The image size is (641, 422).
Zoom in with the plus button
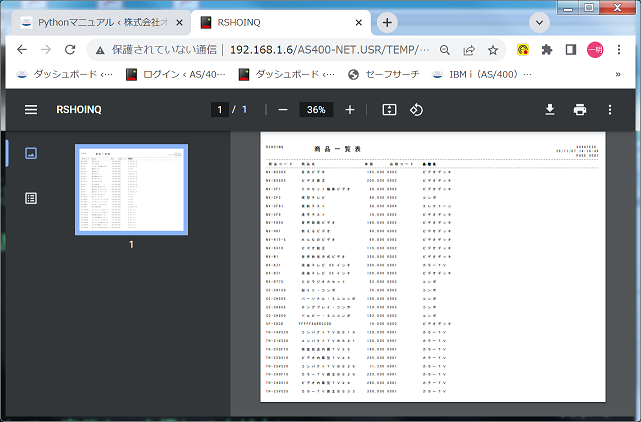[x=349, y=109]
